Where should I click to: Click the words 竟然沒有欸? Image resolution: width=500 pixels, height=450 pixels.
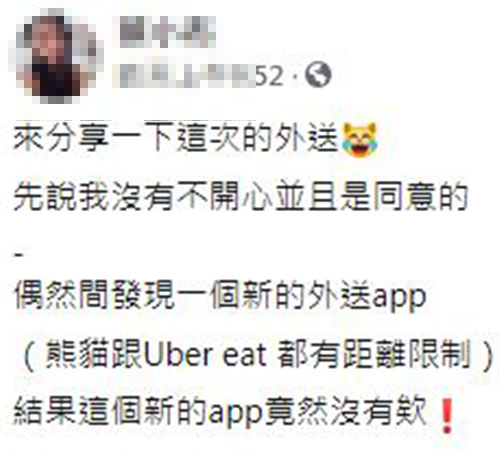[345, 411]
